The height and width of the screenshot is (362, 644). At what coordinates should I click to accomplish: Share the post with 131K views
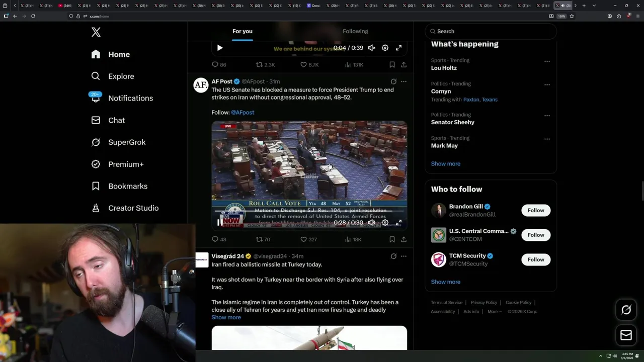[x=404, y=65]
